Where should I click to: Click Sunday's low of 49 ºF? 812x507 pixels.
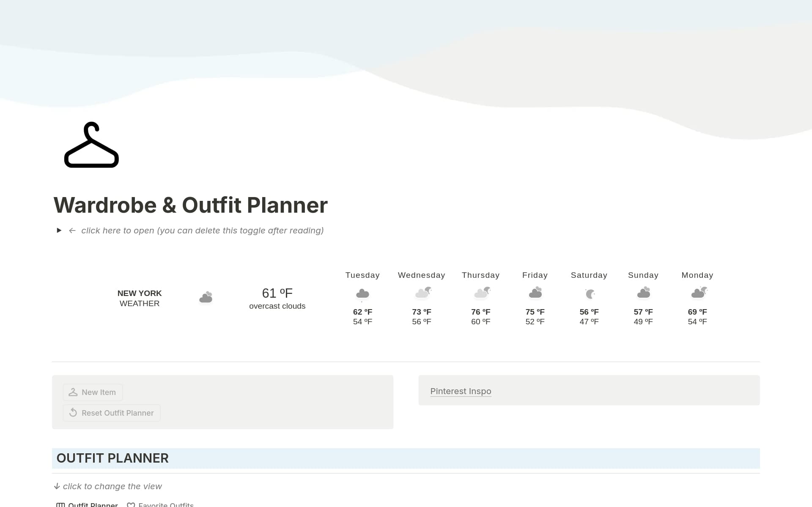coord(643,322)
